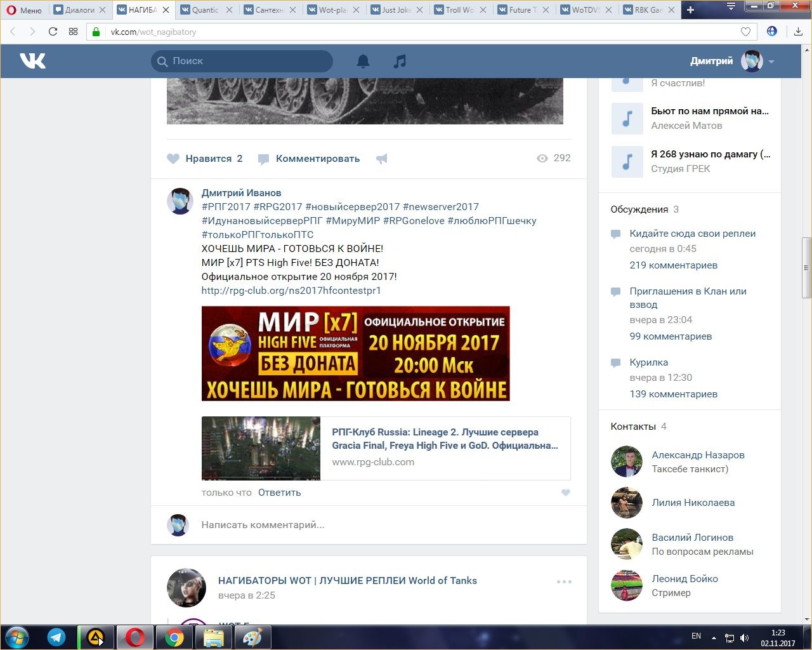Image resolution: width=812 pixels, height=650 pixels.
Task: Click the VK logo home icon
Action: pyautogui.click(x=32, y=61)
